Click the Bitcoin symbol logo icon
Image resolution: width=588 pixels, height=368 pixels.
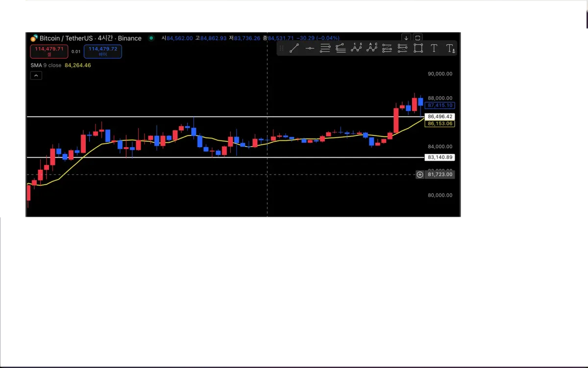(x=34, y=38)
